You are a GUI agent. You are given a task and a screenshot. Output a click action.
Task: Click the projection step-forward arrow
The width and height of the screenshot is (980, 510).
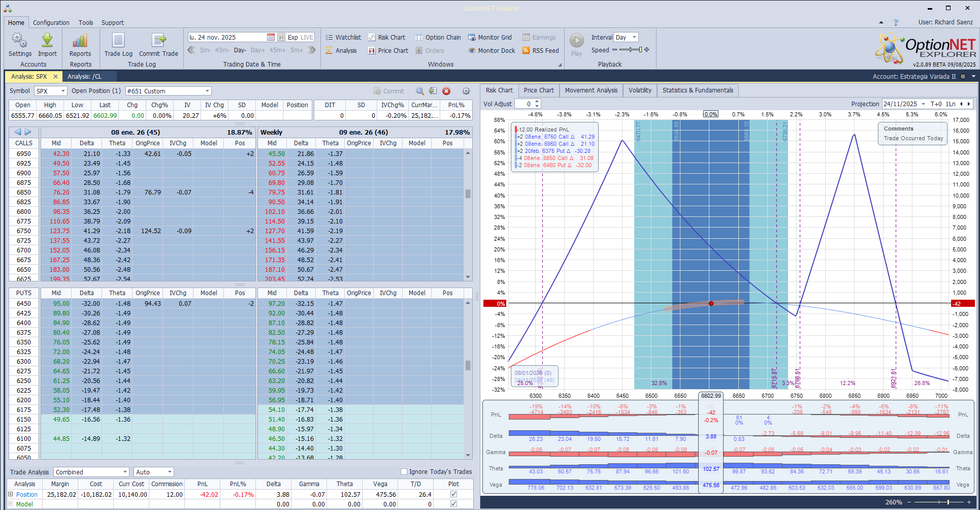[969, 104]
